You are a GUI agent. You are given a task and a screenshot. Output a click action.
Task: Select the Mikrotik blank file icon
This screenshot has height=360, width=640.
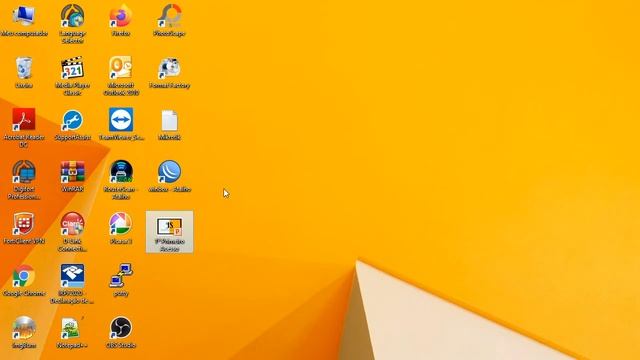(169, 124)
